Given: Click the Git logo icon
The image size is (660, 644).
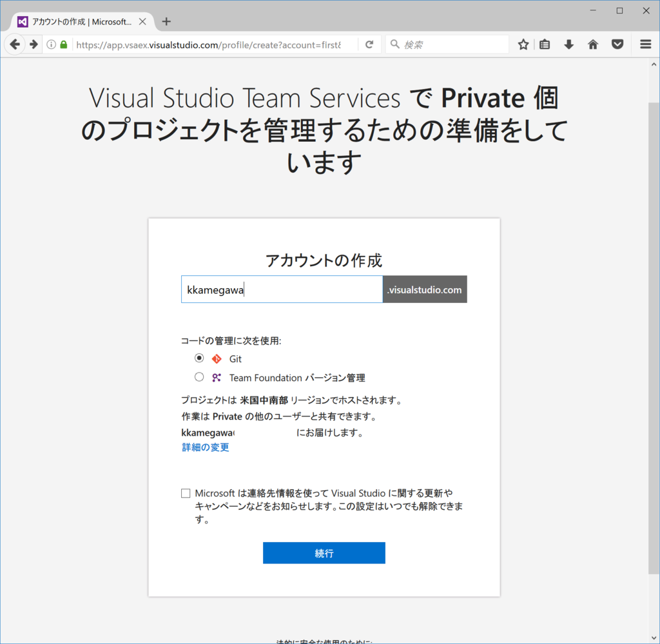Looking at the screenshot, I should pyautogui.click(x=217, y=358).
